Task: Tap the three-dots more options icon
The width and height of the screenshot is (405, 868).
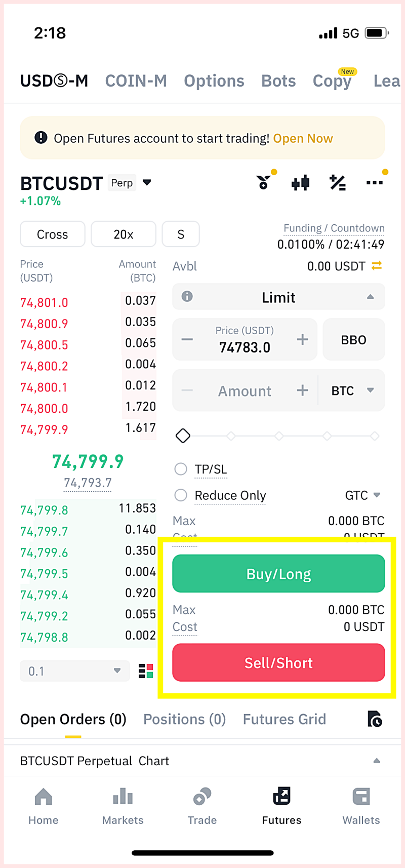Action: pyautogui.click(x=374, y=183)
